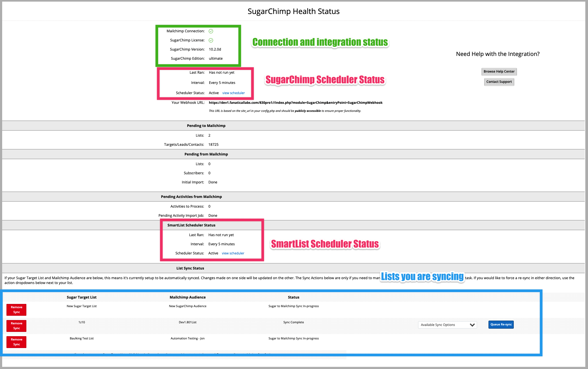
Task: Click the SugarChimp Version value 10.2.0d
Action: (215, 49)
